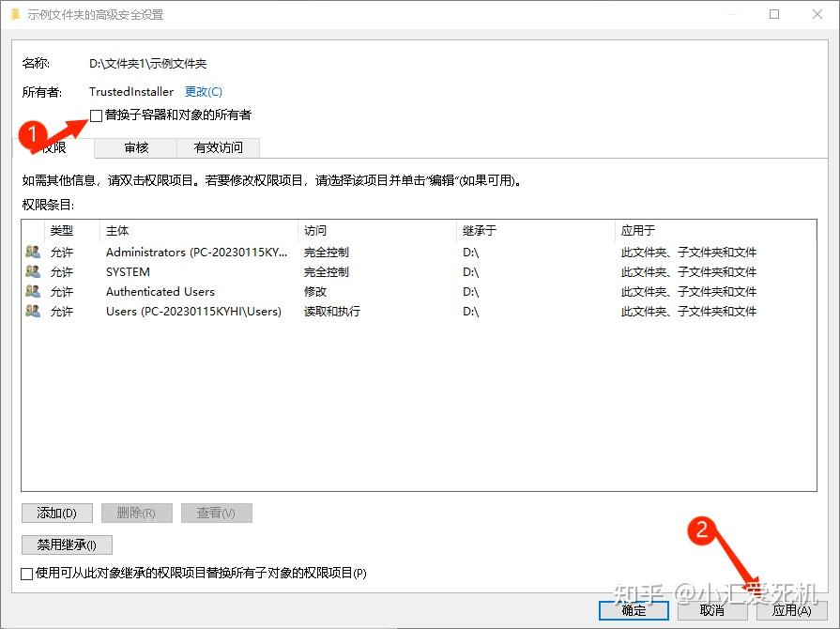Switch to the 有效访问 tab
Image resolution: width=840 pixels, height=629 pixels.
(x=218, y=147)
